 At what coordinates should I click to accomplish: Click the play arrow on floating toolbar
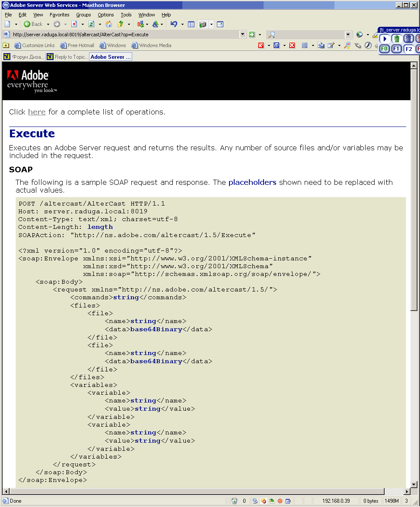click(385, 39)
